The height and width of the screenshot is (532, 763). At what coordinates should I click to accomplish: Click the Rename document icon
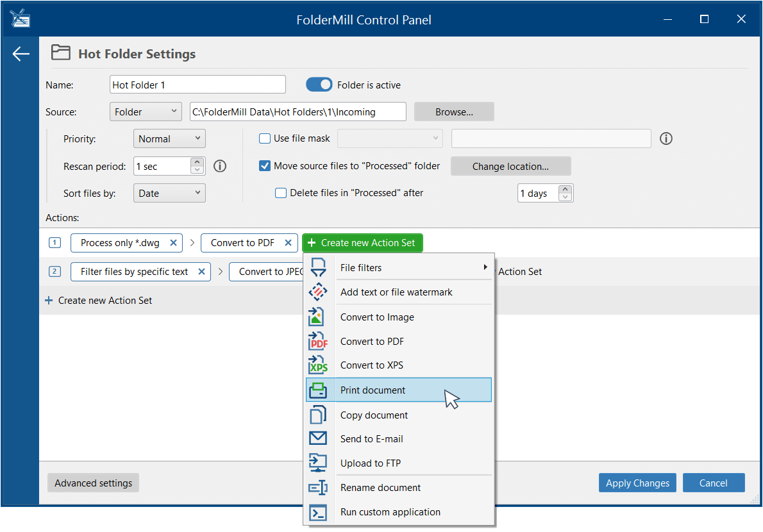point(318,487)
